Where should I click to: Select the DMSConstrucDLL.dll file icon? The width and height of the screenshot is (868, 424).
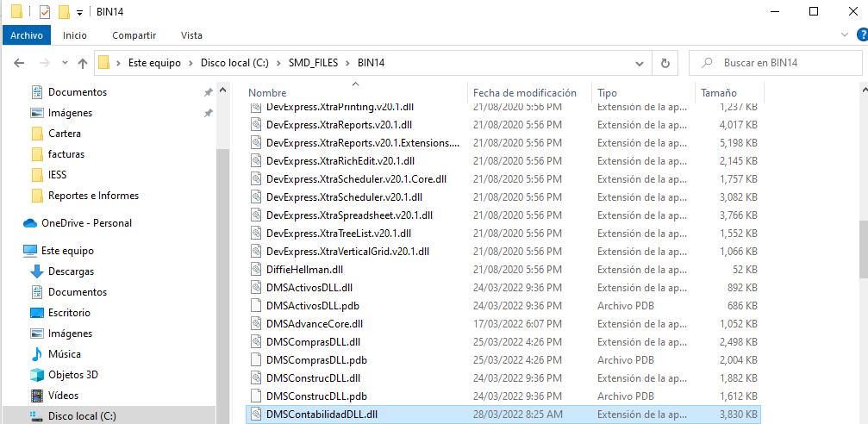[x=255, y=378]
